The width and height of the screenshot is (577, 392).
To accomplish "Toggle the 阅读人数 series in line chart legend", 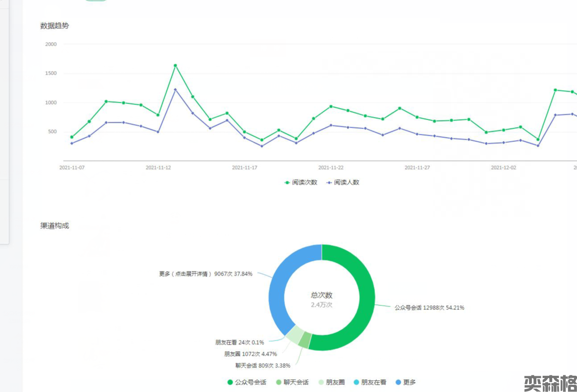I will click(342, 182).
